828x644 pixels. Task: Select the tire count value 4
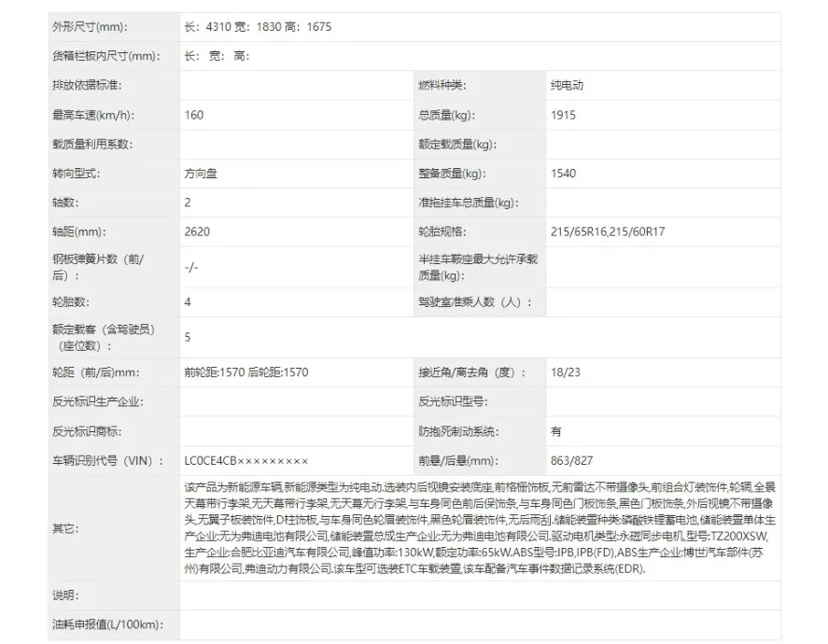(x=188, y=302)
